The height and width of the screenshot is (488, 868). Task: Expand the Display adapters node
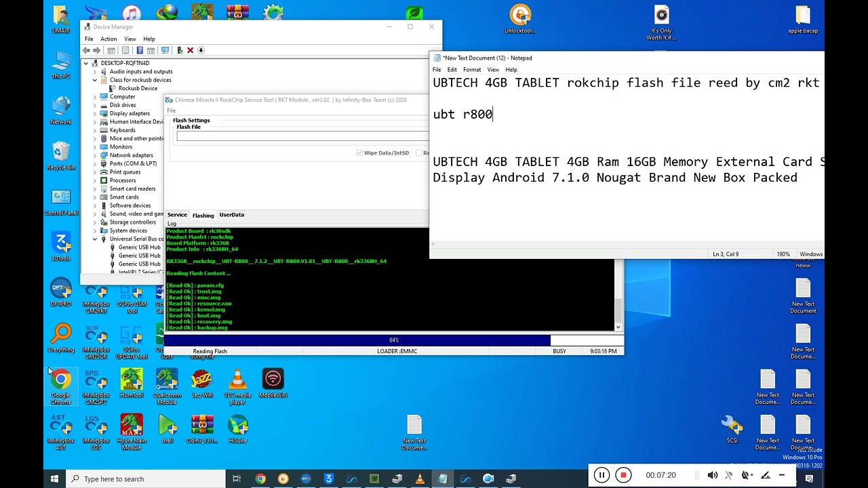coord(95,113)
